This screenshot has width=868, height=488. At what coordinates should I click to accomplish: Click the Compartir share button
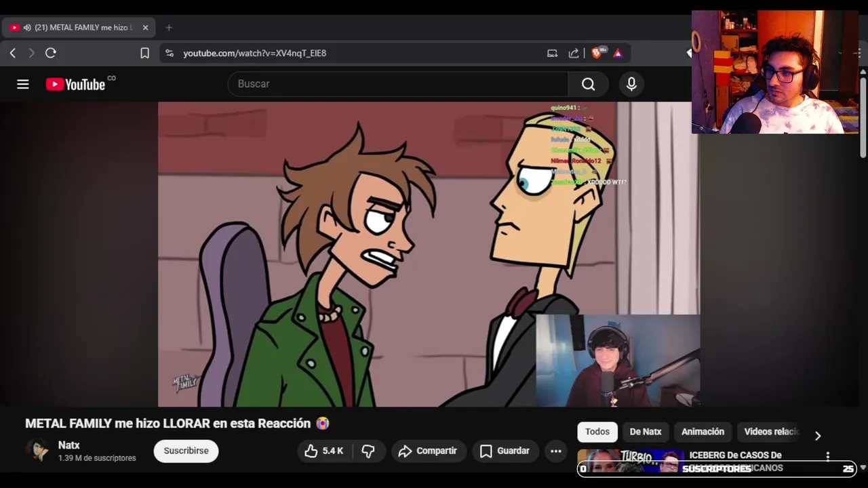(428, 451)
